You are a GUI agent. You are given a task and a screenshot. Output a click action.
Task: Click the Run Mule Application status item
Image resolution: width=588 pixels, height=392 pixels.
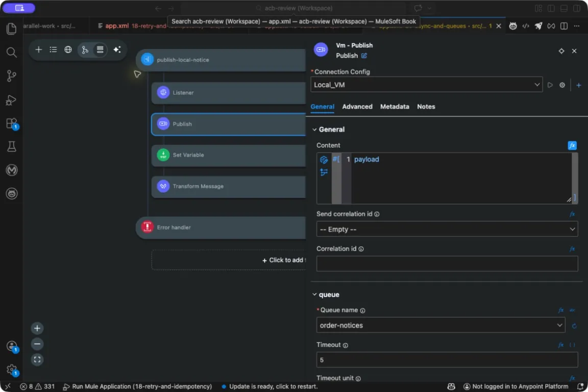point(137,386)
